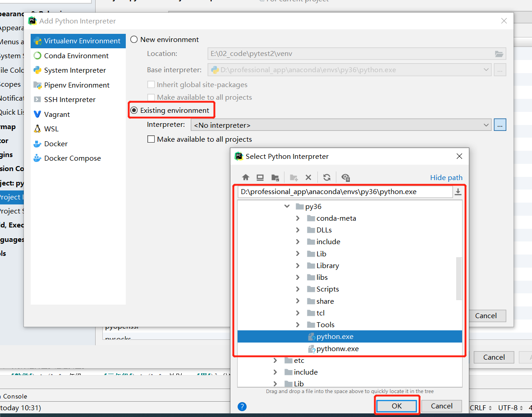Close the Add Python Interpreter dialog
Image resolution: width=532 pixels, height=417 pixels.
[x=504, y=21]
